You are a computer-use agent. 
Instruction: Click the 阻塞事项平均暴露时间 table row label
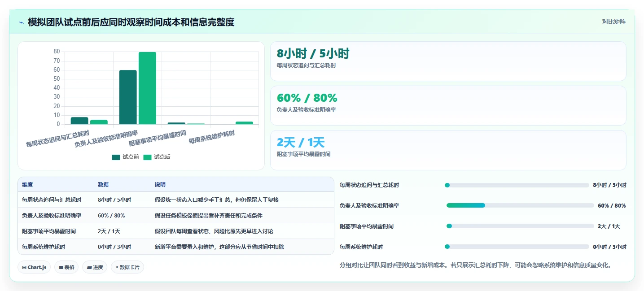tap(49, 231)
